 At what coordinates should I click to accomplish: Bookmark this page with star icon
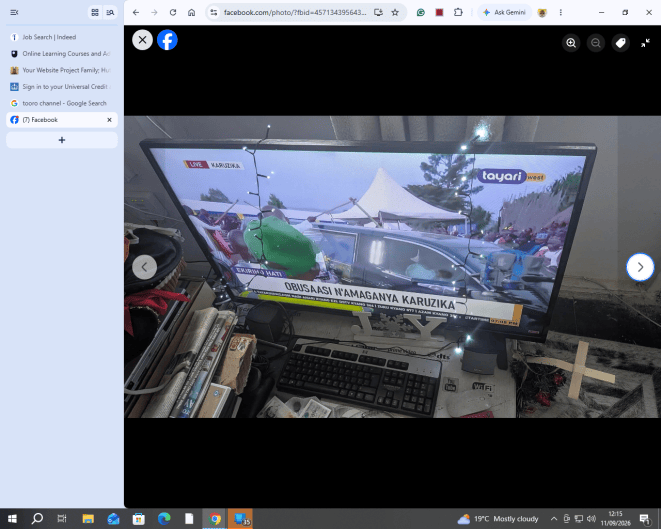395,12
